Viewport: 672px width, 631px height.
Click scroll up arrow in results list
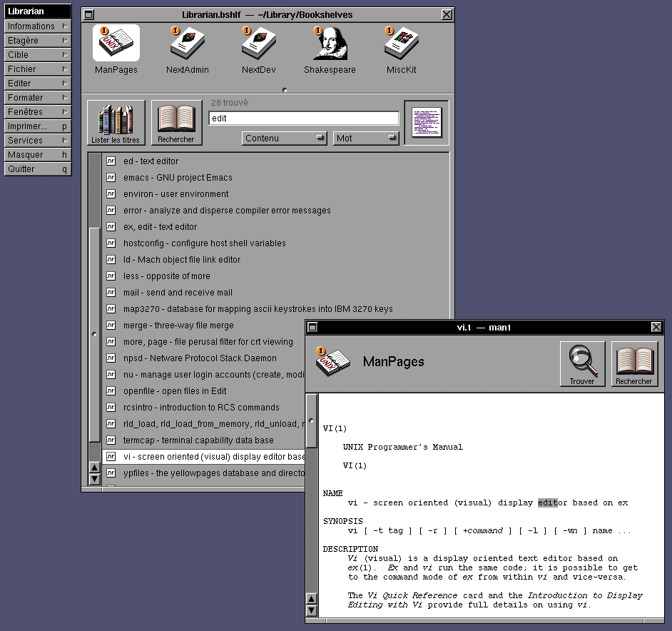tap(95, 468)
